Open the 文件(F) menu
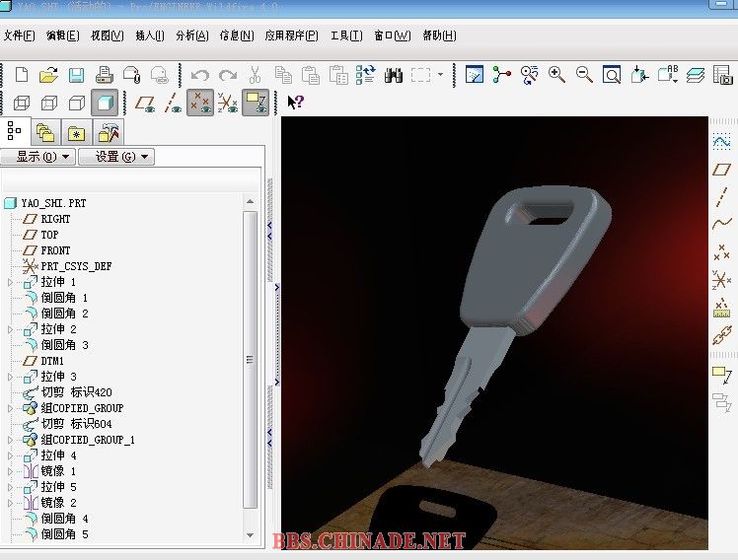Image resolution: width=738 pixels, height=560 pixels. pyautogui.click(x=20, y=35)
